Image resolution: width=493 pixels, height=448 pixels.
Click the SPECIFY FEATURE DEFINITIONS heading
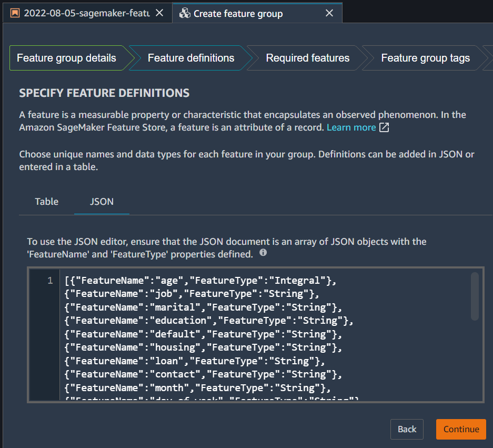104,93
